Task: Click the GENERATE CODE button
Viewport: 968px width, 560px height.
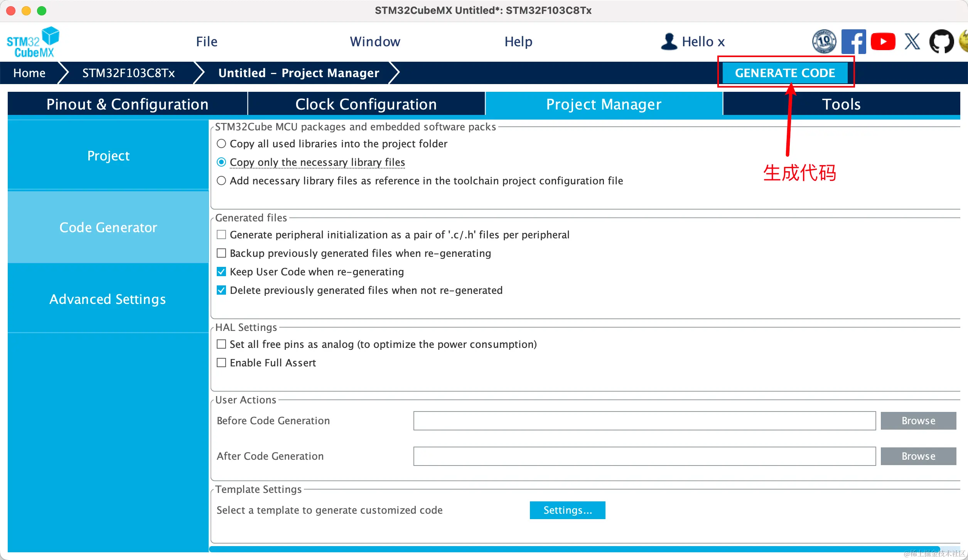Action: 785,73
